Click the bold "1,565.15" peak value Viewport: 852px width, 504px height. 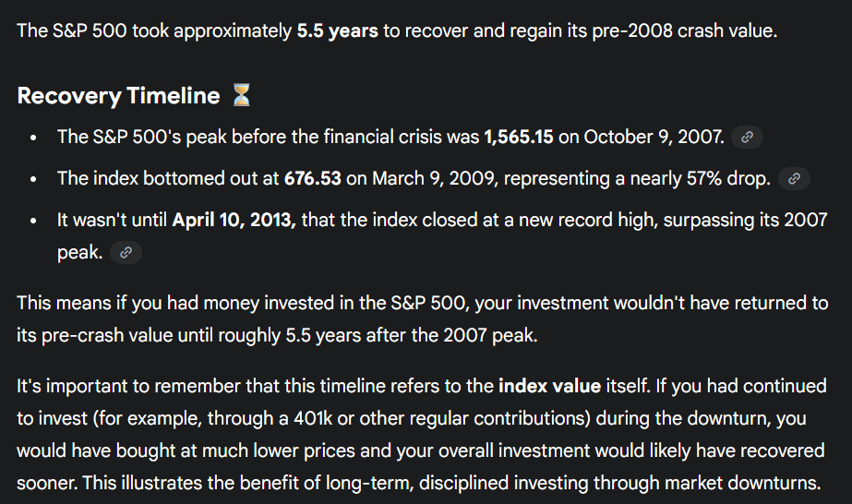[x=518, y=138]
